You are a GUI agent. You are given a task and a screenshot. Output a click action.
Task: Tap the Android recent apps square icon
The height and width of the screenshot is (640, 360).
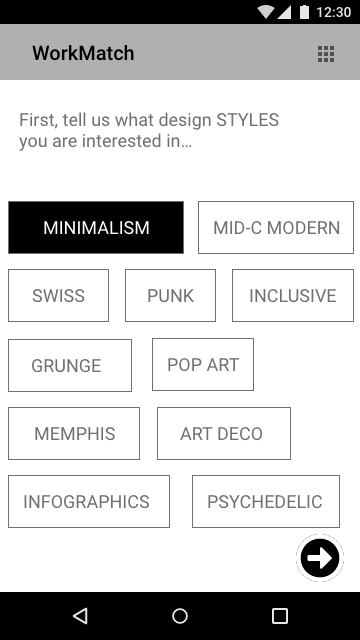click(280, 616)
